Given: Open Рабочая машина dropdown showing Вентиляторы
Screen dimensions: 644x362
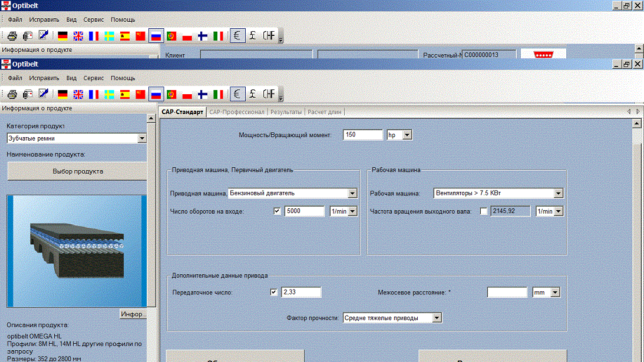Looking at the screenshot, I should (x=558, y=193).
